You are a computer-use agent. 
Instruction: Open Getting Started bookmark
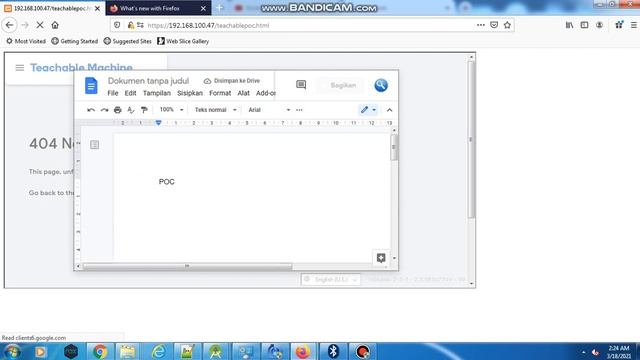click(75, 41)
